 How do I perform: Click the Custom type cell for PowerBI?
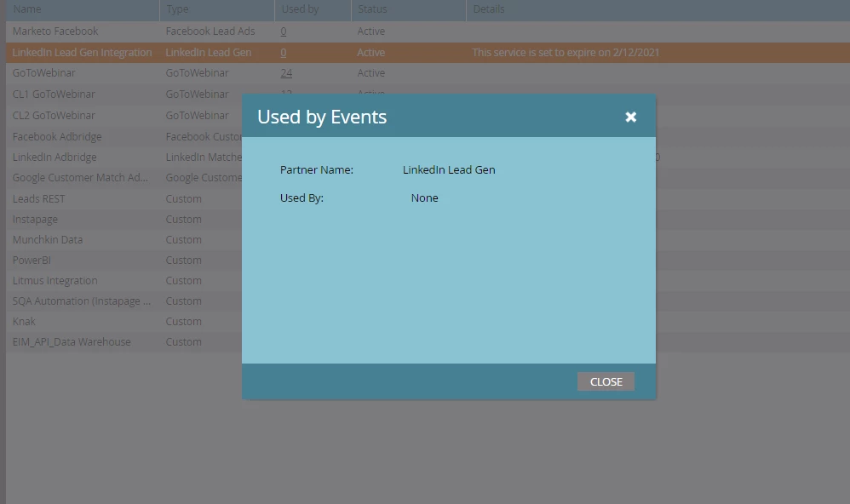[x=184, y=261]
